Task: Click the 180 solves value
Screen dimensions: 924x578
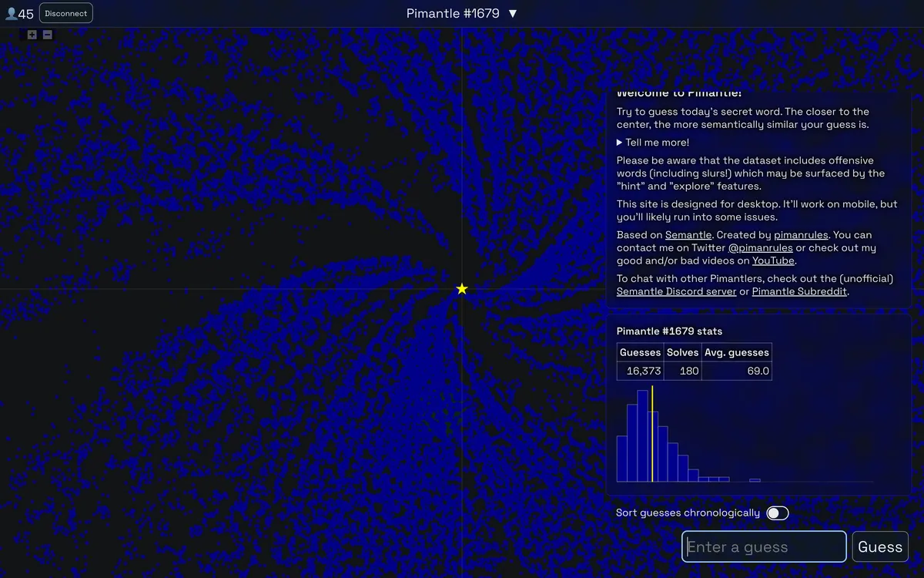Action: pyautogui.click(x=683, y=371)
